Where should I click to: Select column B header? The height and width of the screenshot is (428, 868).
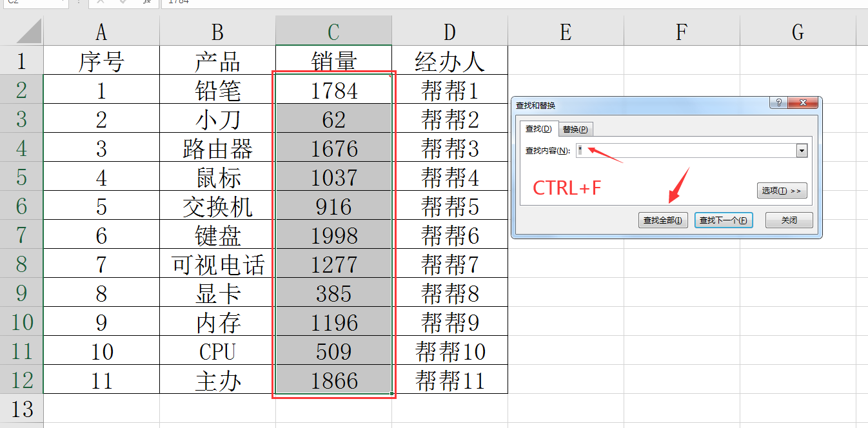(x=217, y=31)
